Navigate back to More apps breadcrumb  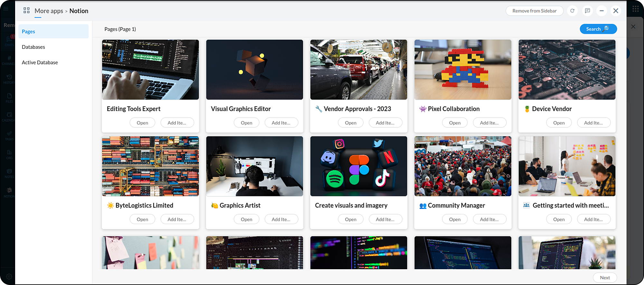click(49, 11)
